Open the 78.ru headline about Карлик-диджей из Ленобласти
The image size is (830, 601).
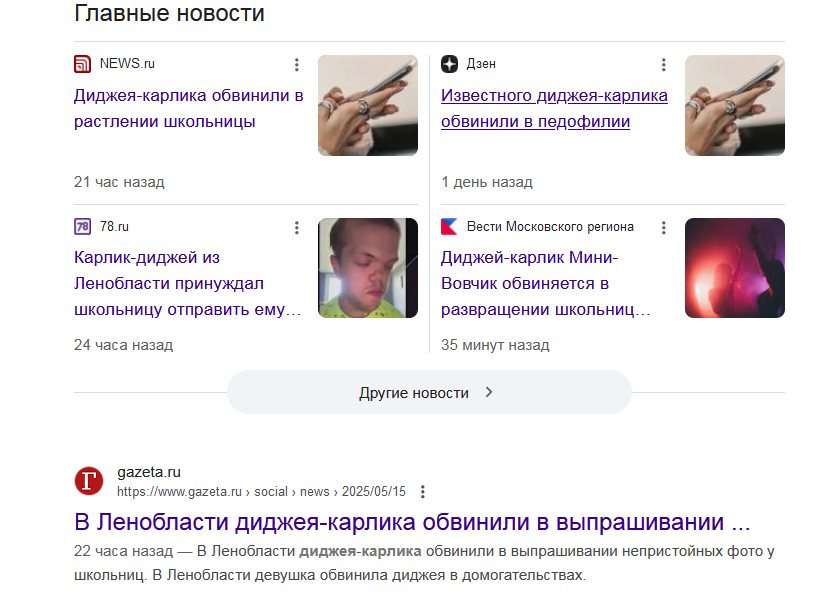tap(187, 283)
